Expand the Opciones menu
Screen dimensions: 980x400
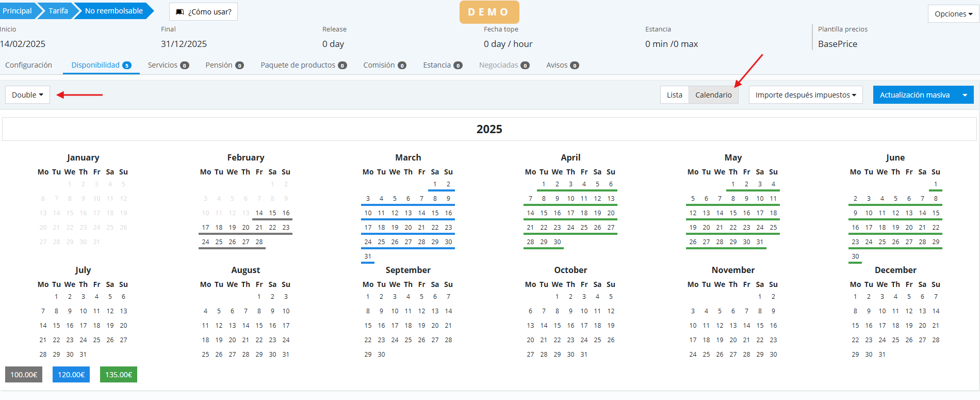coord(953,14)
